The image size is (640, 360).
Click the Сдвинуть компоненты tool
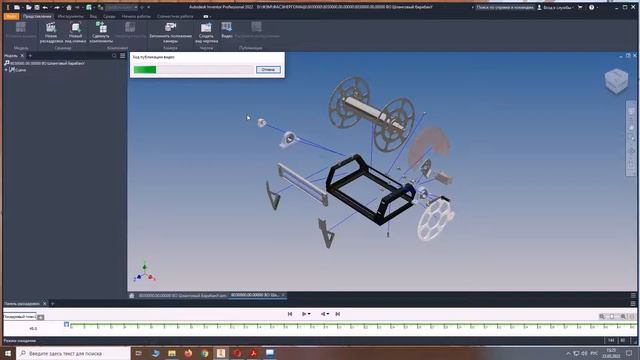click(x=101, y=32)
